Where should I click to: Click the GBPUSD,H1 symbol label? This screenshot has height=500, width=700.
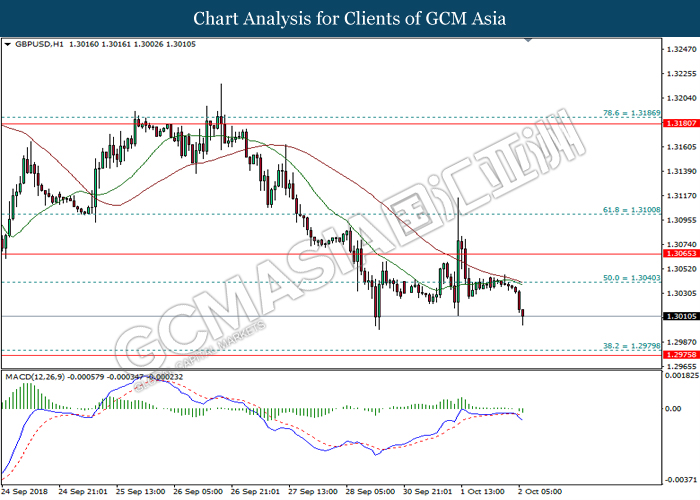pos(36,45)
